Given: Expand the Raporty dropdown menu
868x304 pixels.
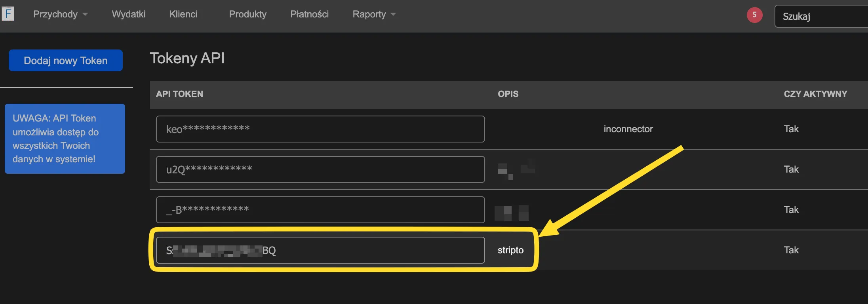Looking at the screenshot, I should 374,14.
